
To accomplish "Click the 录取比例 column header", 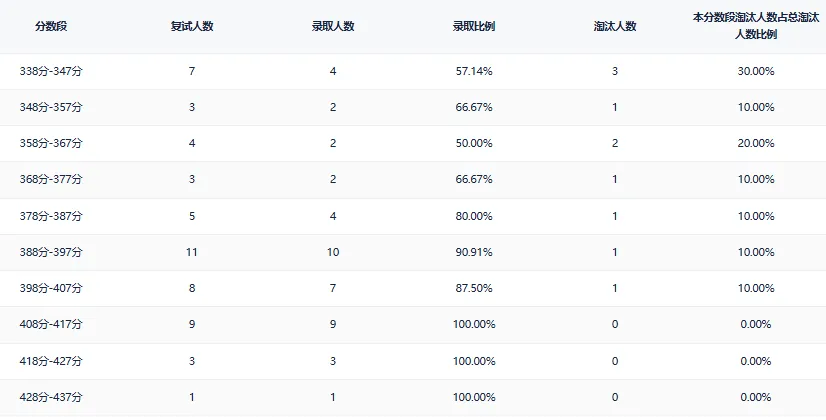I will click(474, 26).
